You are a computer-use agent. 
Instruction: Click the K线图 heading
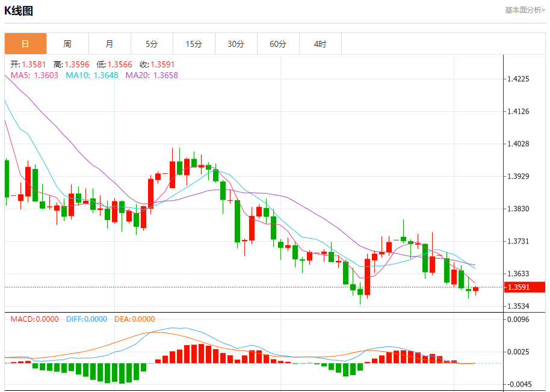(19, 10)
